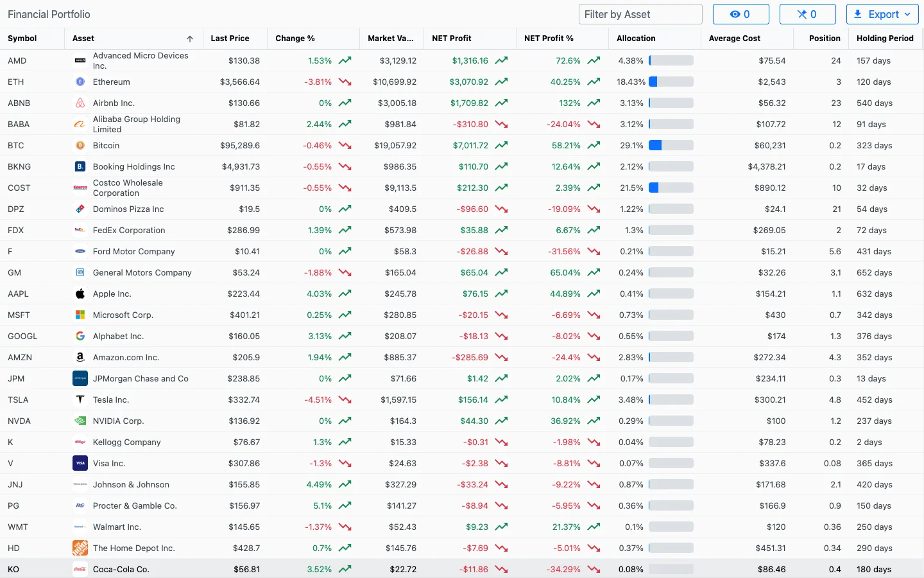Click AMD's upward change trend icon

[345, 60]
